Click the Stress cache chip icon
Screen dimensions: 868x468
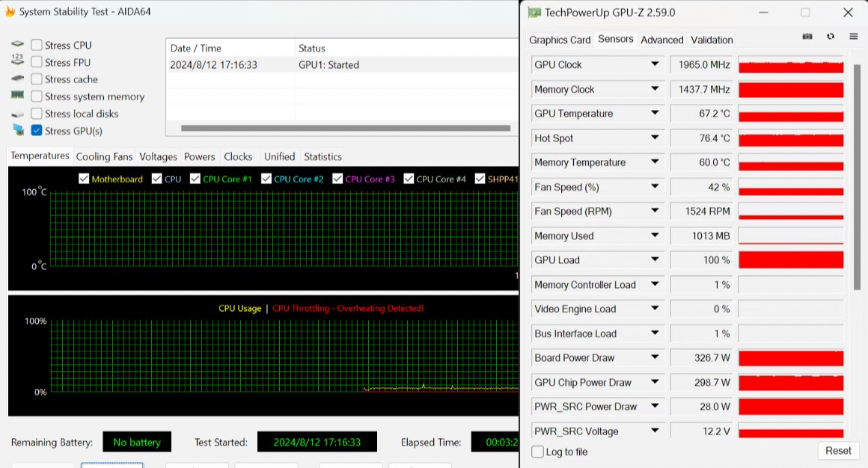point(18,78)
